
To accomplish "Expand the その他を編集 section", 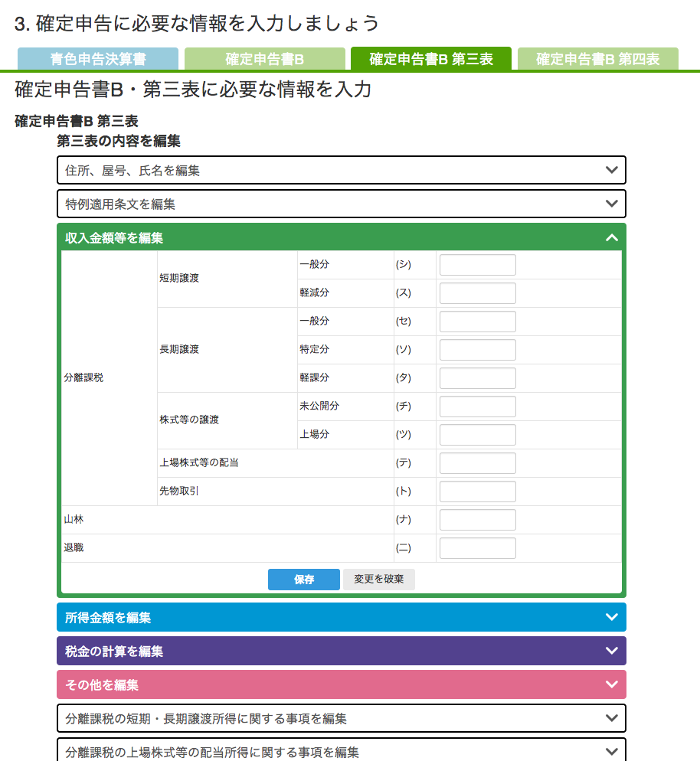I will (x=341, y=684).
